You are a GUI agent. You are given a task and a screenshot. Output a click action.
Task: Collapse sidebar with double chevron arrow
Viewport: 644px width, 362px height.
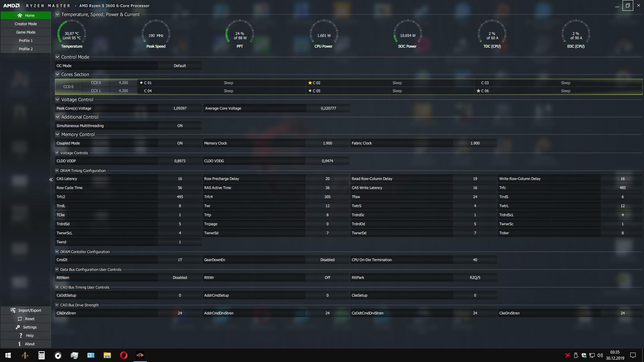(51, 180)
